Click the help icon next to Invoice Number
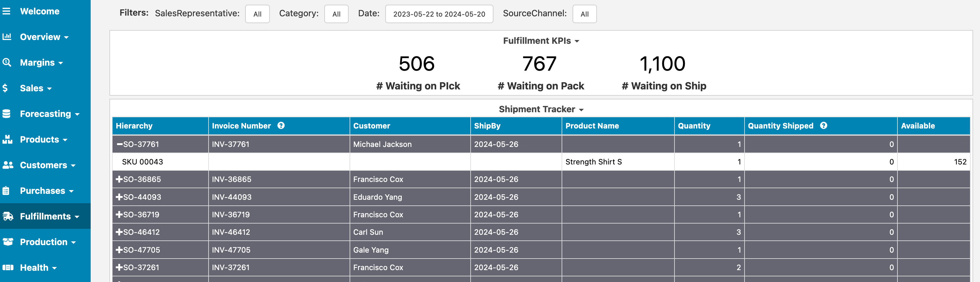Screen dimensions: 980x282 click(x=281, y=126)
